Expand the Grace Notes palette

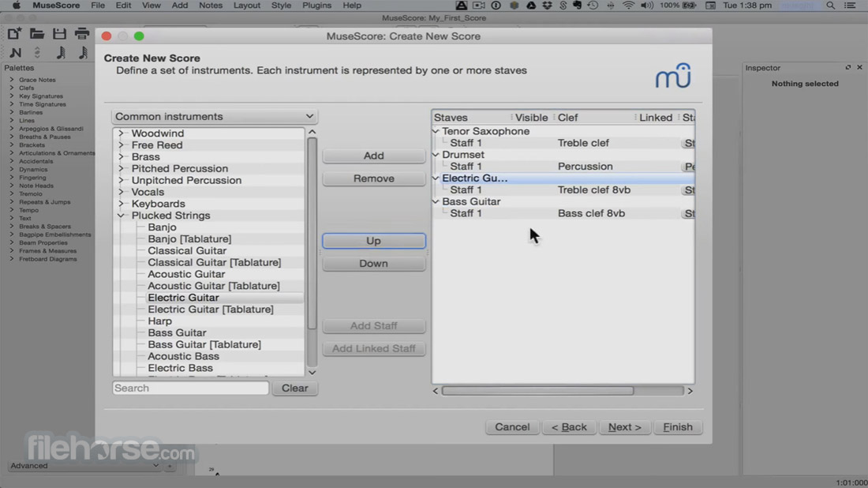pyautogui.click(x=12, y=80)
